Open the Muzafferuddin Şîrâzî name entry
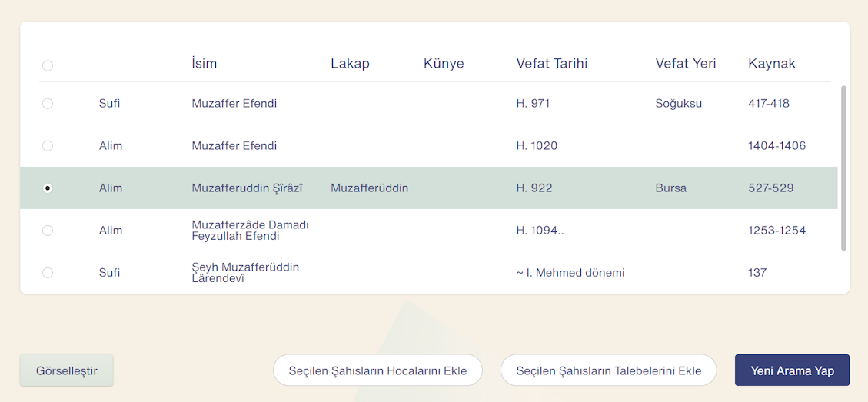868x402 pixels. click(248, 188)
